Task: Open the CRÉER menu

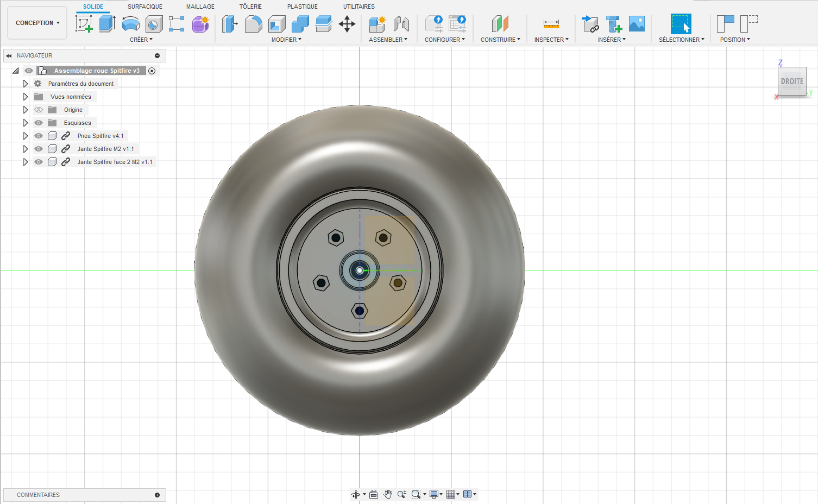Action: point(141,40)
